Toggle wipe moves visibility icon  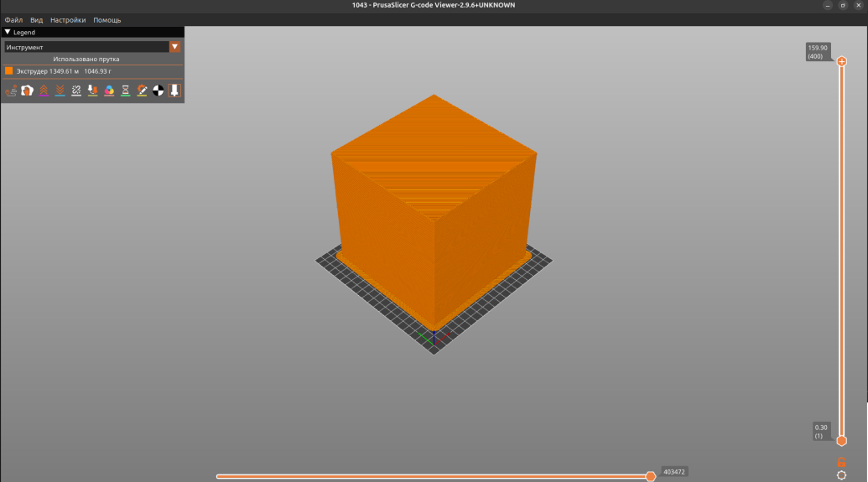(x=27, y=91)
